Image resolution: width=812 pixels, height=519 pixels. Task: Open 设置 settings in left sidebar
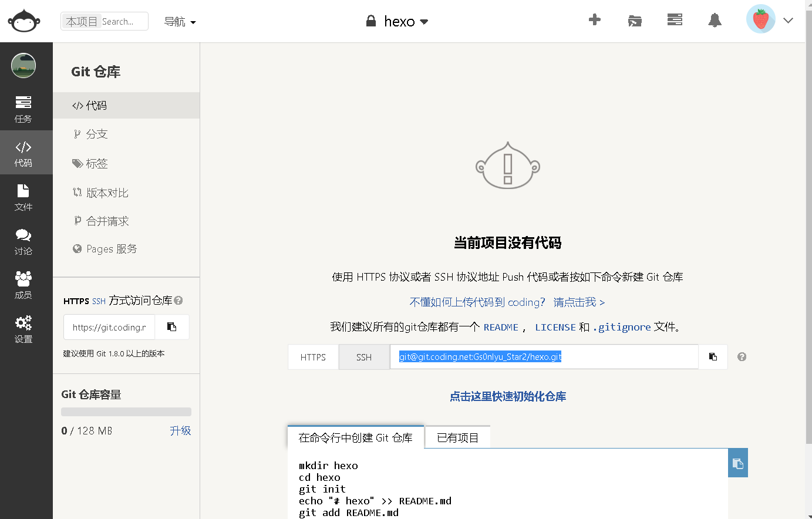23,329
